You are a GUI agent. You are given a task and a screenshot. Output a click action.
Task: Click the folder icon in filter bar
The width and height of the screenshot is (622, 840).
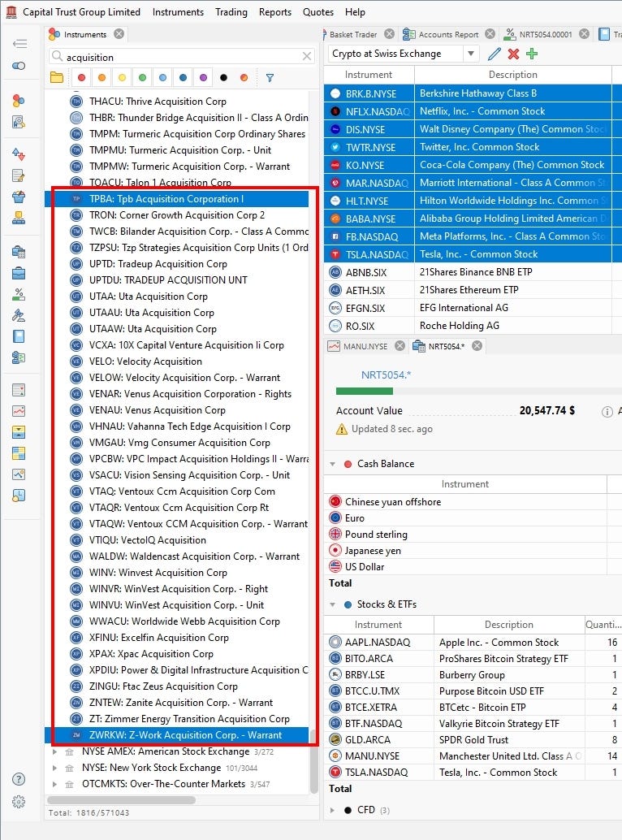[x=57, y=78]
